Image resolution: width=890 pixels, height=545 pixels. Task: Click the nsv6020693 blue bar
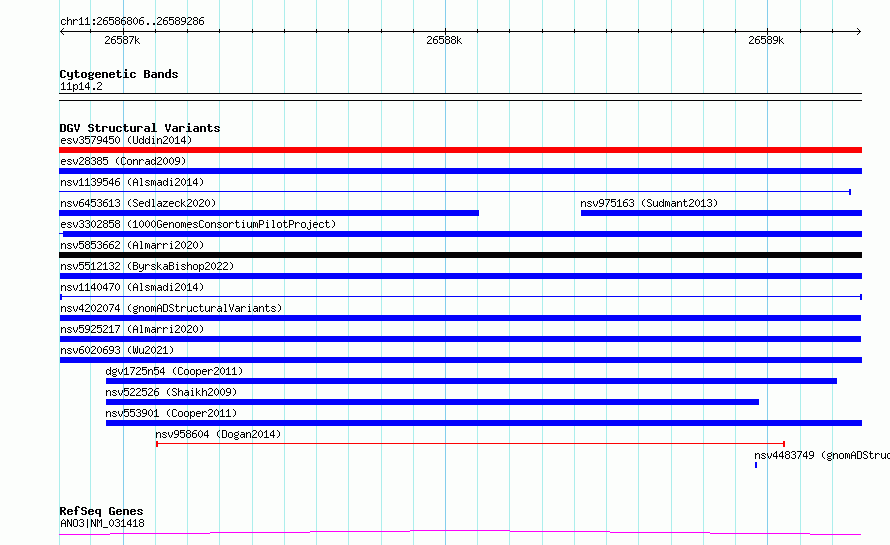[461, 360]
